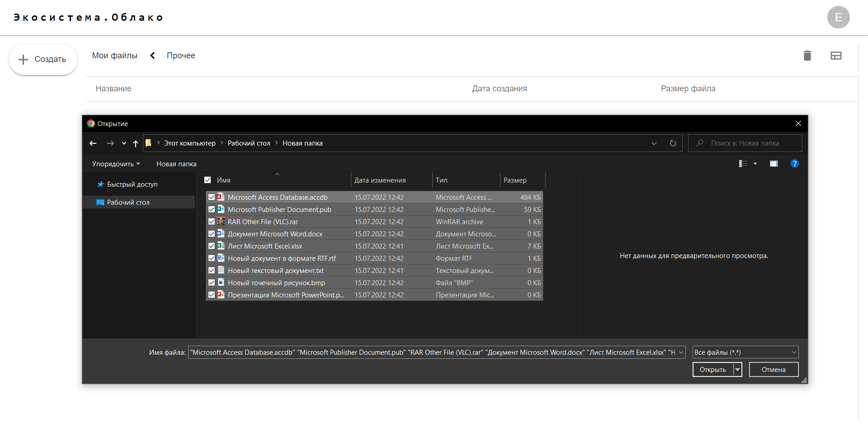
Task: Click the back arrow in the file dialog
Action: click(x=93, y=143)
